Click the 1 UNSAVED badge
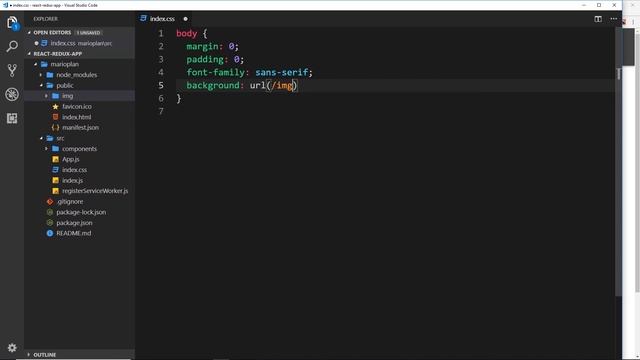This screenshot has width=640, height=360. (x=89, y=33)
